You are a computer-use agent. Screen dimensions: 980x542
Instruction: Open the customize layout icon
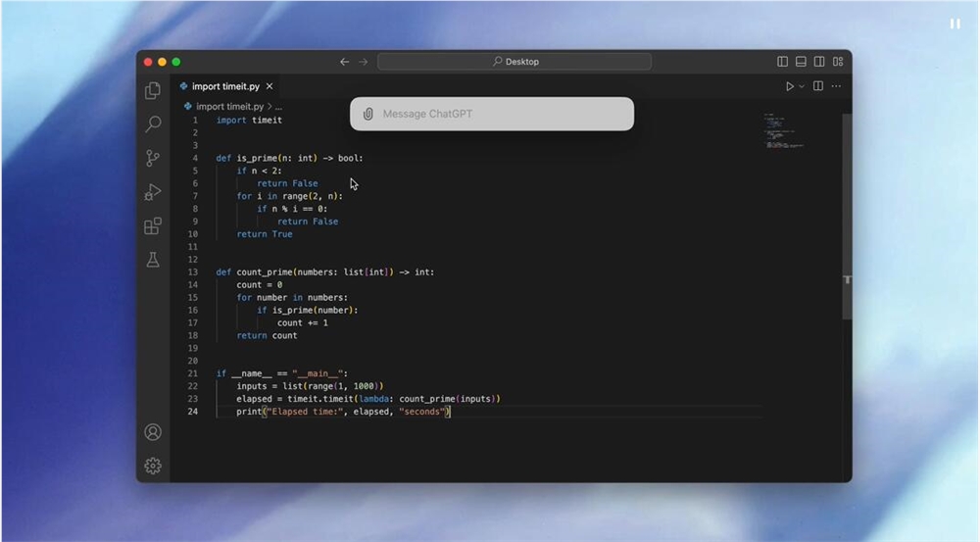click(x=838, y=62)
